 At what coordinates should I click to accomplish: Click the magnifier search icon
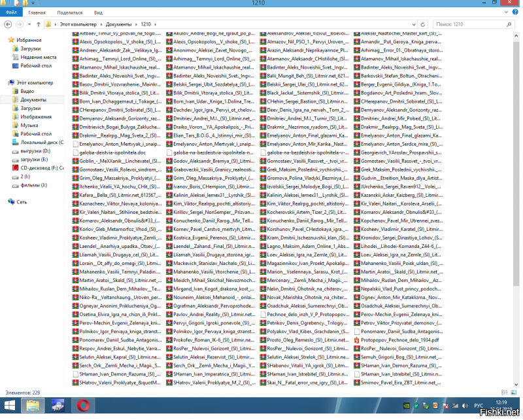[x=509, y=24]
